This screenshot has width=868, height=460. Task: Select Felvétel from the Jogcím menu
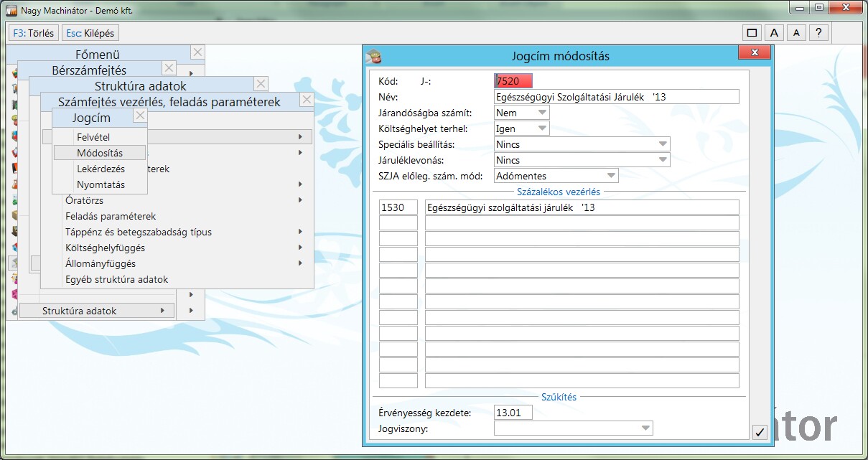[x=93, y=137]
